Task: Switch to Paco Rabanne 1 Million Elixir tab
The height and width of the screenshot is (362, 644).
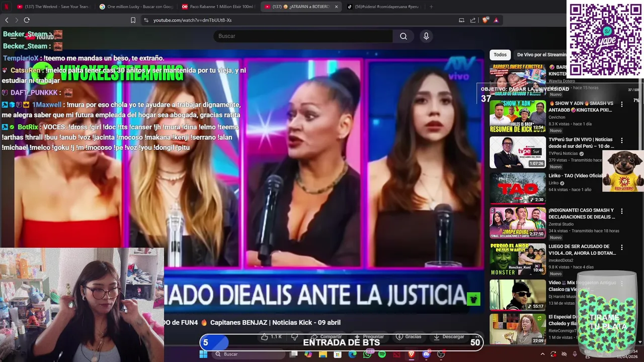Action: tap(218, 7)
